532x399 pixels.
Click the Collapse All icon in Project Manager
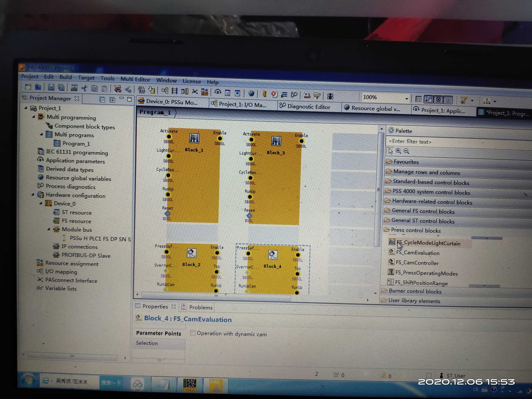point(102,100)
